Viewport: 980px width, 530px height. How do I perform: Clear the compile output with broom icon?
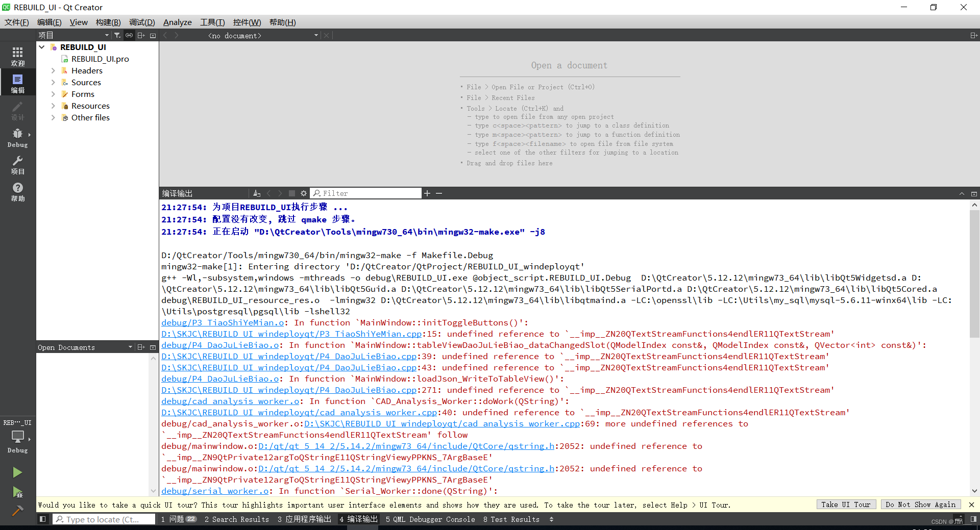pyautogui.click(x=257, y=193)
